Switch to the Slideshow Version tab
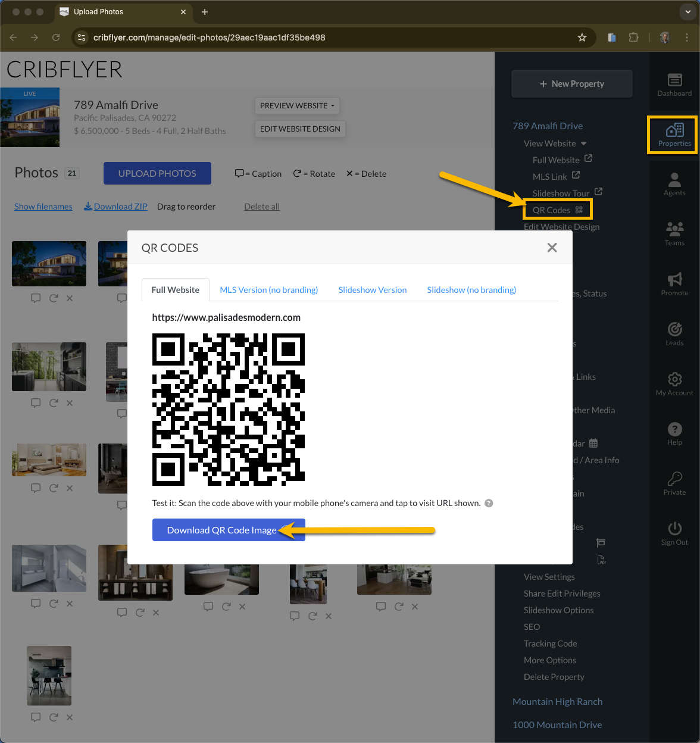Viewport: 700px width, 743px height. 373,290
